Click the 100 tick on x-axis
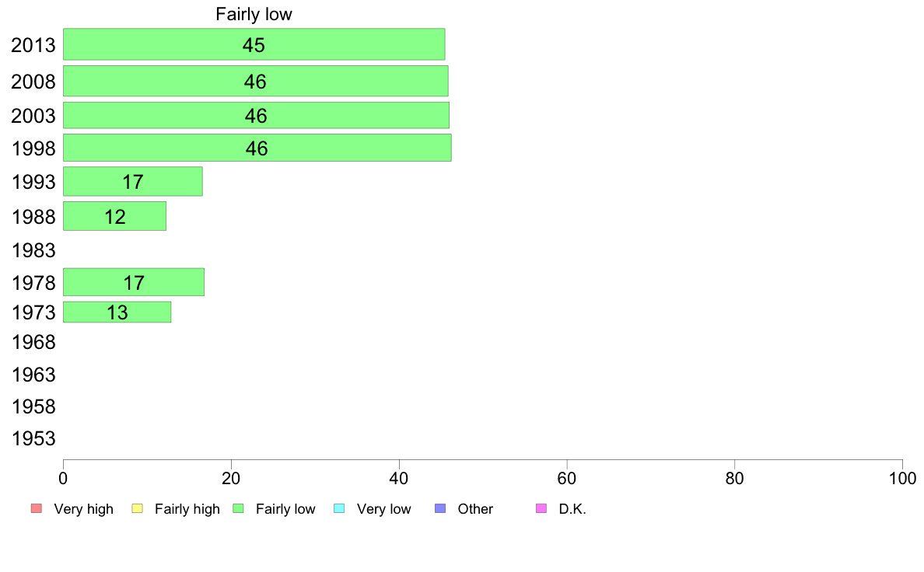 (x=902, y=478)
